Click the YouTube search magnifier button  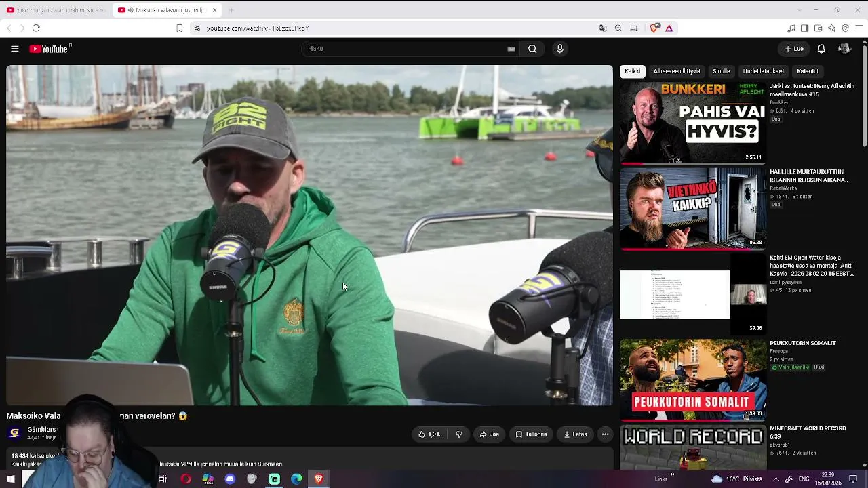pos(532,49)
